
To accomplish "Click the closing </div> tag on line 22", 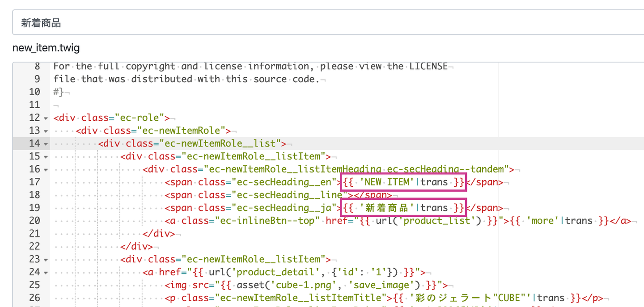I will point(136,246).
